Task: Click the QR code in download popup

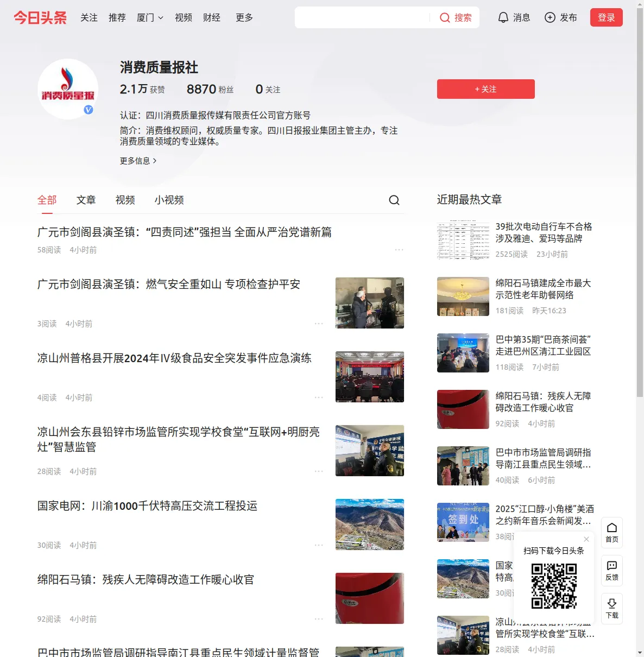Action: pyautogui.click(x=554, y=586)
